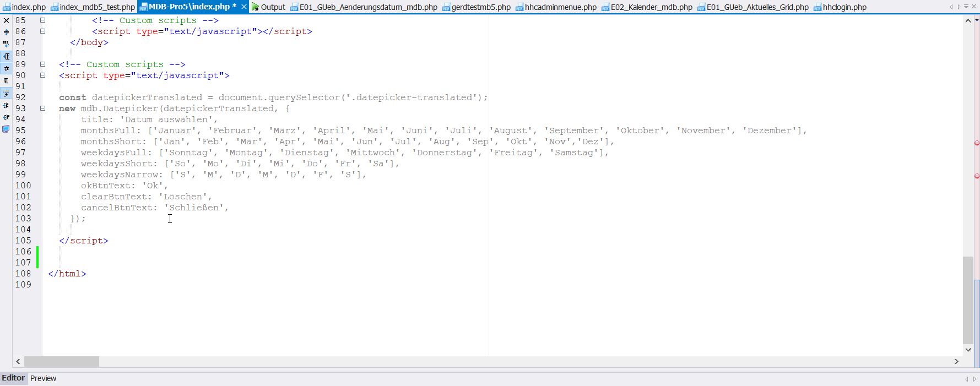Open the document tab list dropdown
Screen dimensions: 980x386
pyautogui.click(x=966, y=7)
